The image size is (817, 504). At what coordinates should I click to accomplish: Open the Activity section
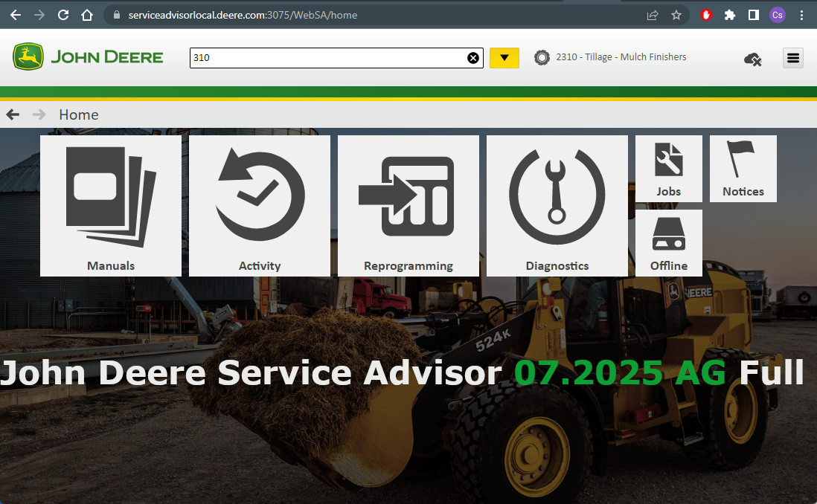click(259, 205)
